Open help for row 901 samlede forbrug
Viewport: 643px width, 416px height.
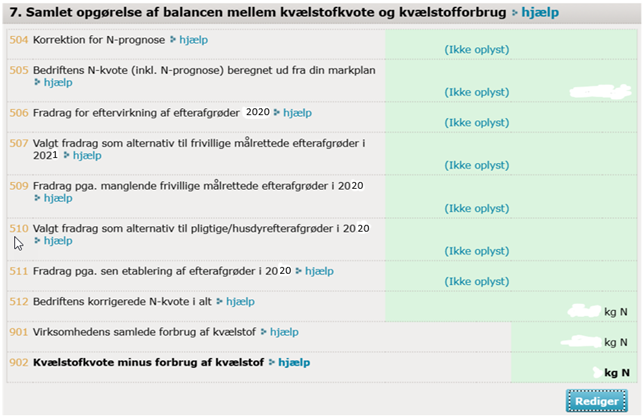pyautogui.click(x=283, y=331)
